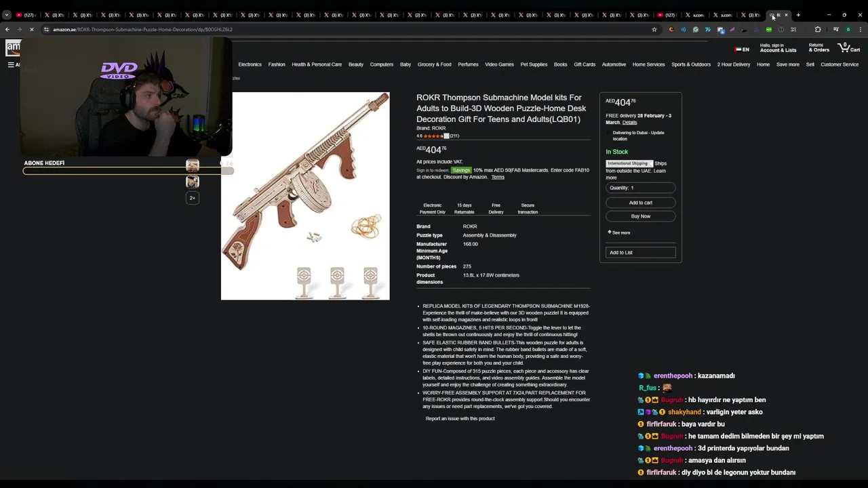Image resolution: width=868 pixels, height=488 pixels.
Task: Click the green NOK extension icon
Action: [769, 29]
